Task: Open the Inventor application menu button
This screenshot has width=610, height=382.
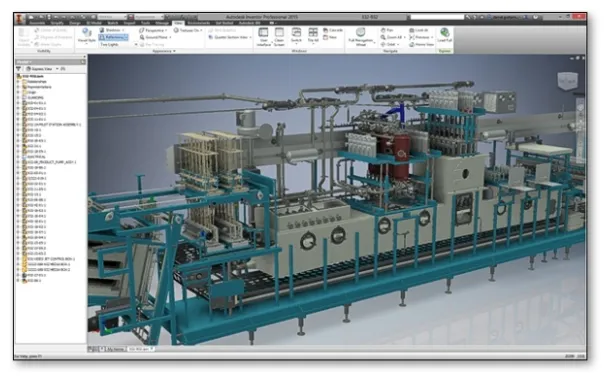Action: [x=19, y=18]
